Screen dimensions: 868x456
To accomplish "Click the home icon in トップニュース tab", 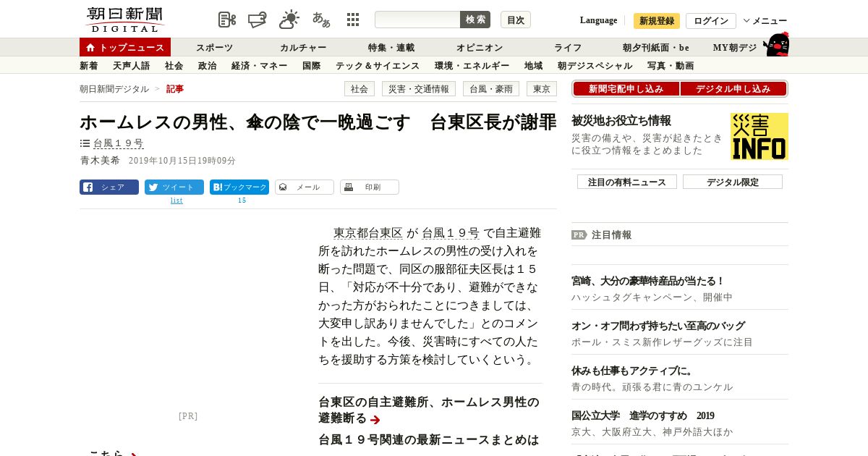I will point(90,47).
